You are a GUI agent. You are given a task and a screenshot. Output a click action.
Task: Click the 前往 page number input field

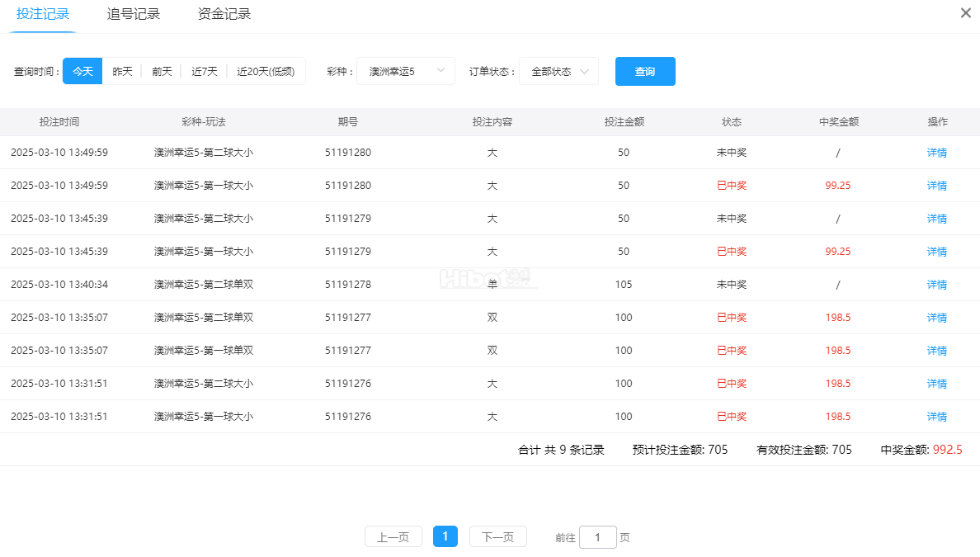598,537
